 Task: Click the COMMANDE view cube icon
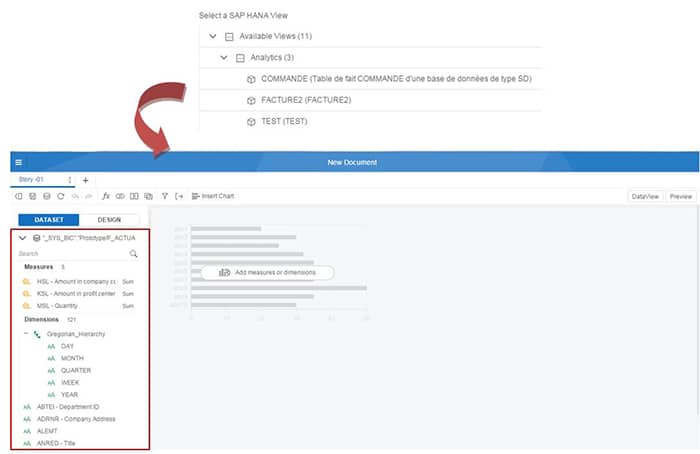(251, 79)
